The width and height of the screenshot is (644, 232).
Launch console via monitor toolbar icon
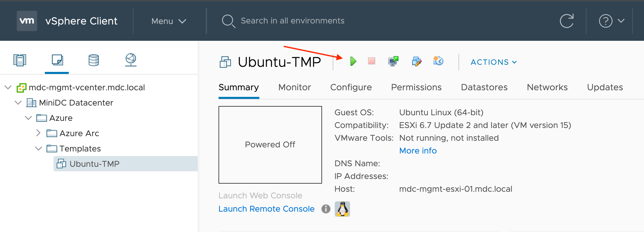[393, 61]
